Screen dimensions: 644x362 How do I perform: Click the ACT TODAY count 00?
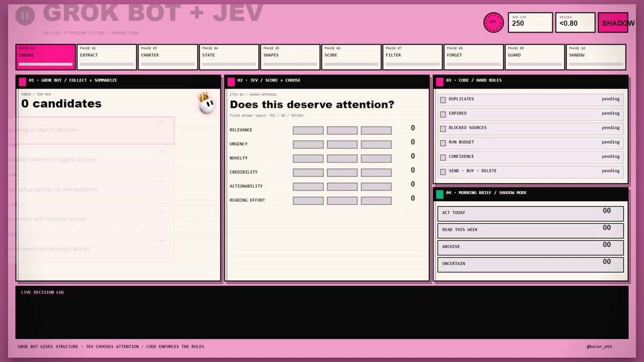606,211
